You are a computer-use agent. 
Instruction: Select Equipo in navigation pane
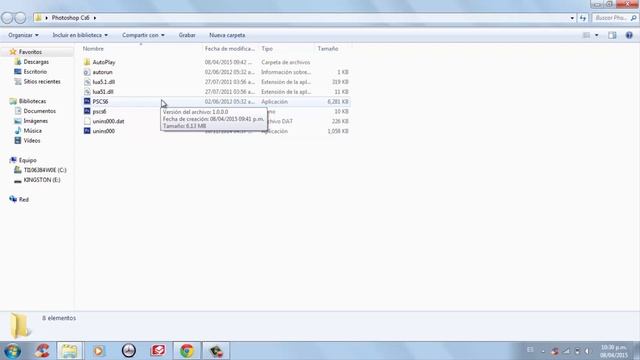click(x=27, y=160)
